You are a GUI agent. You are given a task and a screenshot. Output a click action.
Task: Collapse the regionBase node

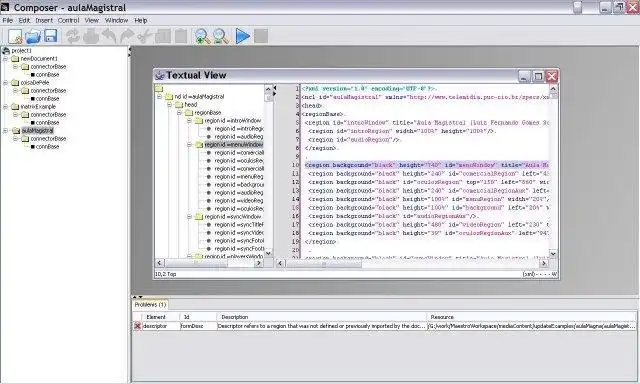click(x=179, y=113)
